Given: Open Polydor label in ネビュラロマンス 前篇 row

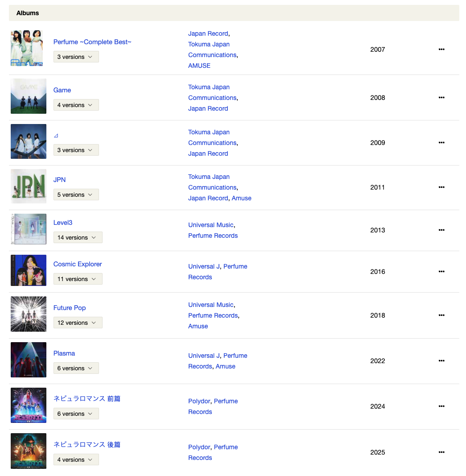Looking at the screenshot, I should 199,401.
